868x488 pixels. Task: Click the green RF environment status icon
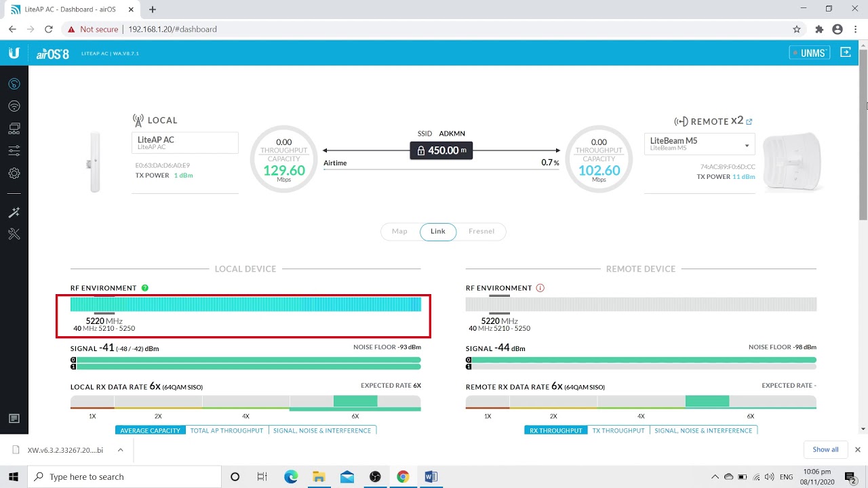tap(145, 288)
